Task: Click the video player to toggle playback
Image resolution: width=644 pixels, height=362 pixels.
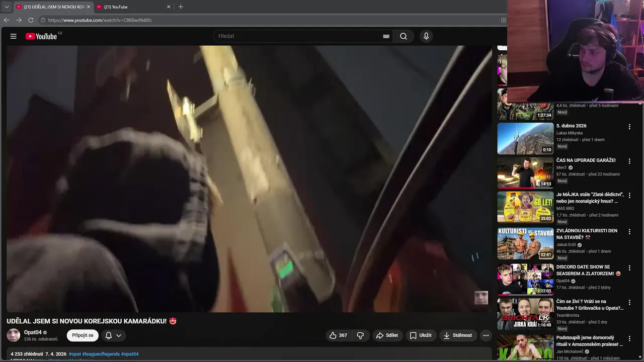Action: pyautogui.click(x=249, y=178)
